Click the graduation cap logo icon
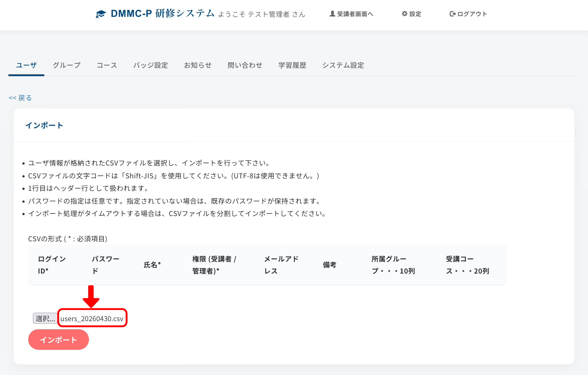588x375 pixels. point(101,14)
